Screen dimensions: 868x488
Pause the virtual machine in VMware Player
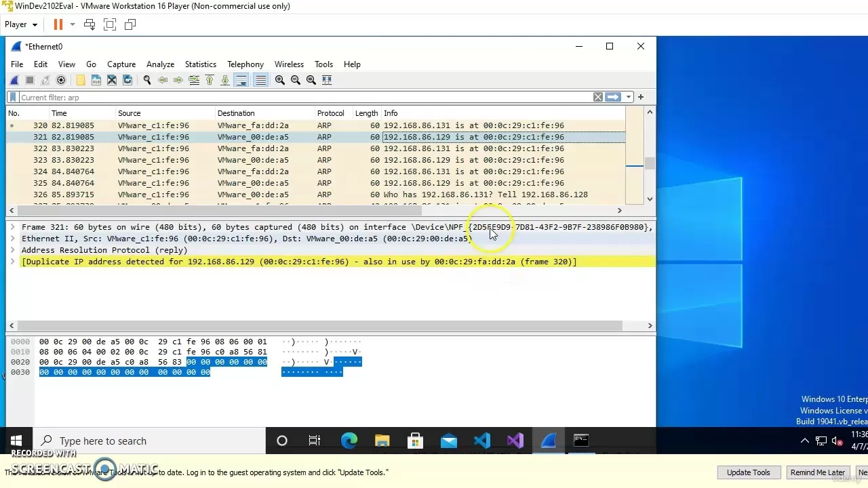pos(58,24)
